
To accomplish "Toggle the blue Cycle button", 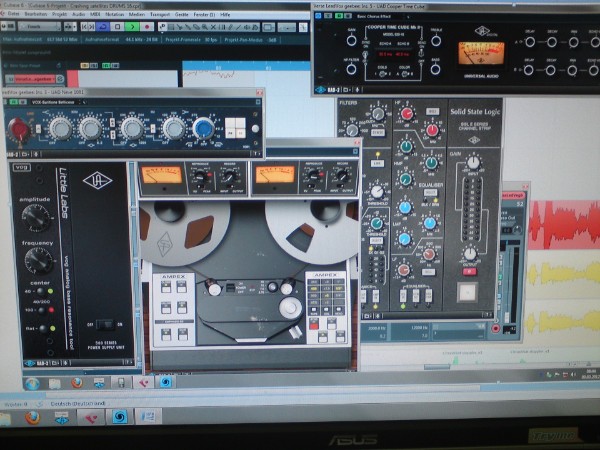I will (103, 26).
